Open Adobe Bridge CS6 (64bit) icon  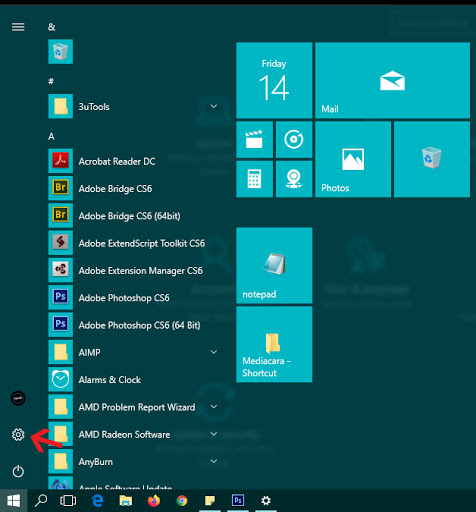(x=60, y=216)
